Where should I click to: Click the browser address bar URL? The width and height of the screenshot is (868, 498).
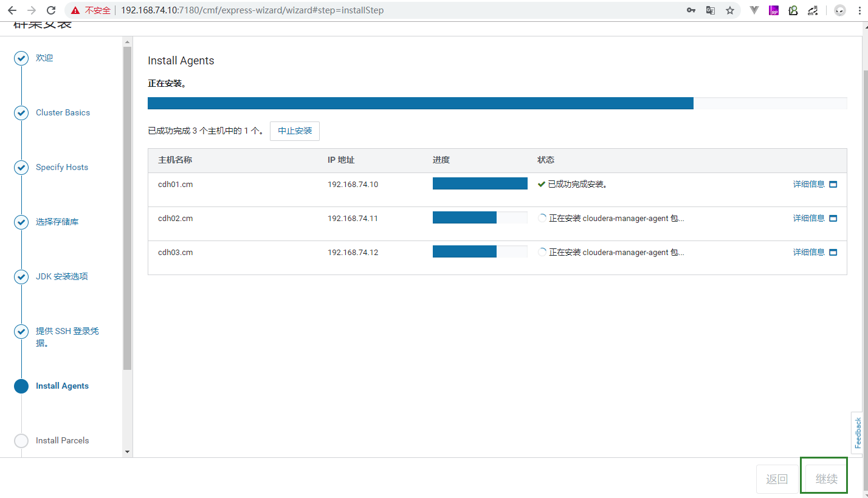point(252,10)
